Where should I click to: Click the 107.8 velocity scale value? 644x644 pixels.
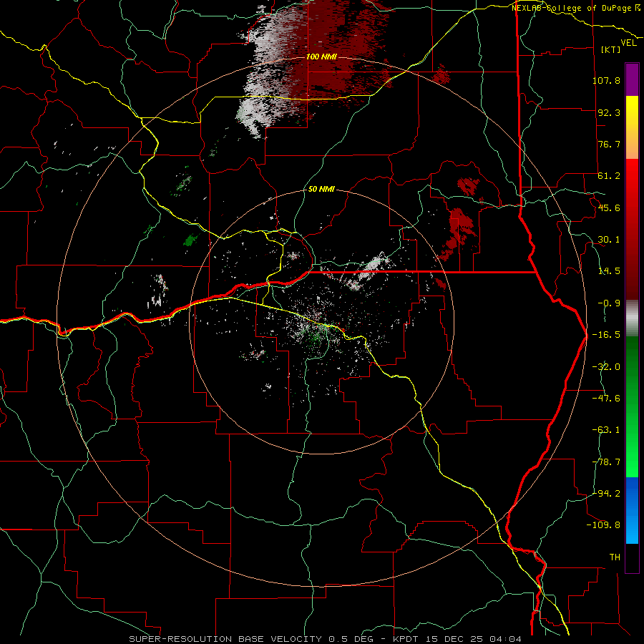pos(606,80)
